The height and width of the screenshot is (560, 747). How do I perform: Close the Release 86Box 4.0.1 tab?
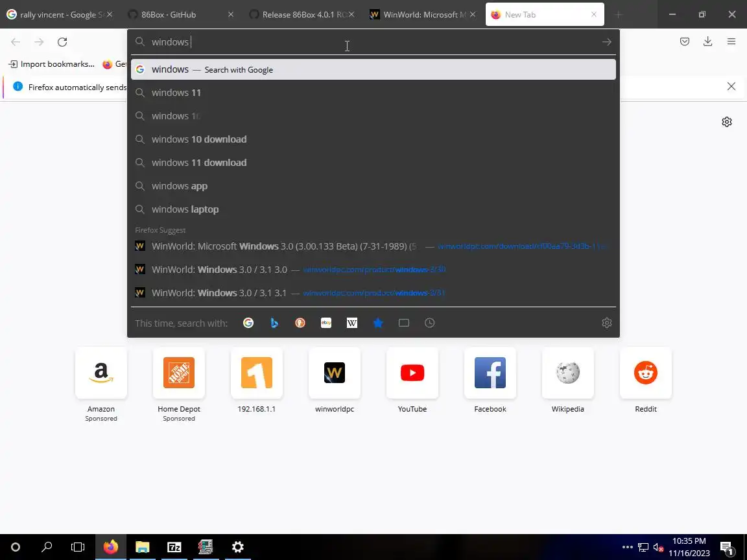[x=351, y=14]
